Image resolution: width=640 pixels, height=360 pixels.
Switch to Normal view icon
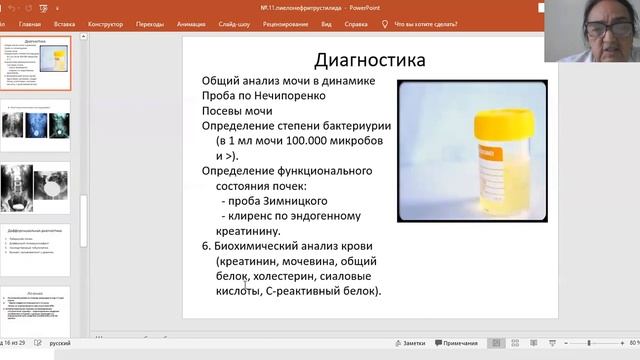496,343
